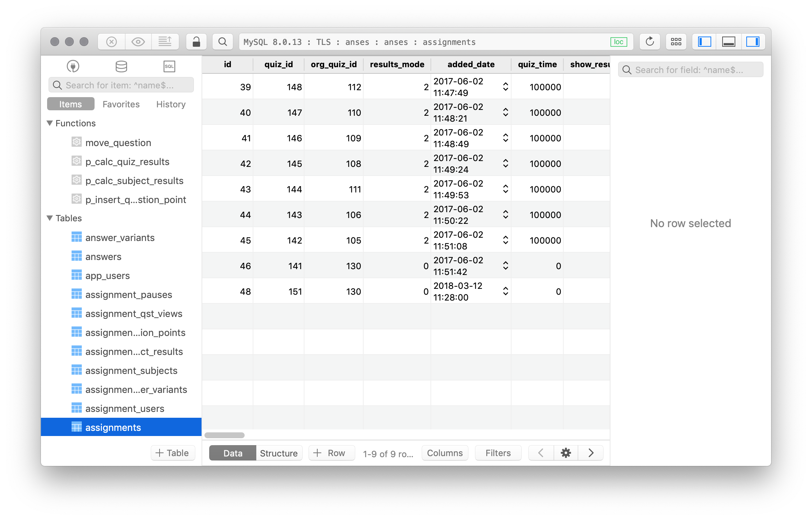Open the SQL query editor icon
The height and width of the screenshot is (520, 812).
(169, 66)
